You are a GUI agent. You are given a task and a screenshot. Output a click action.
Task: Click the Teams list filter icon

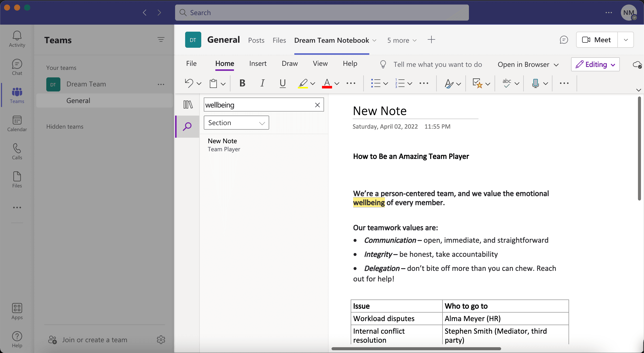point(161,39)
